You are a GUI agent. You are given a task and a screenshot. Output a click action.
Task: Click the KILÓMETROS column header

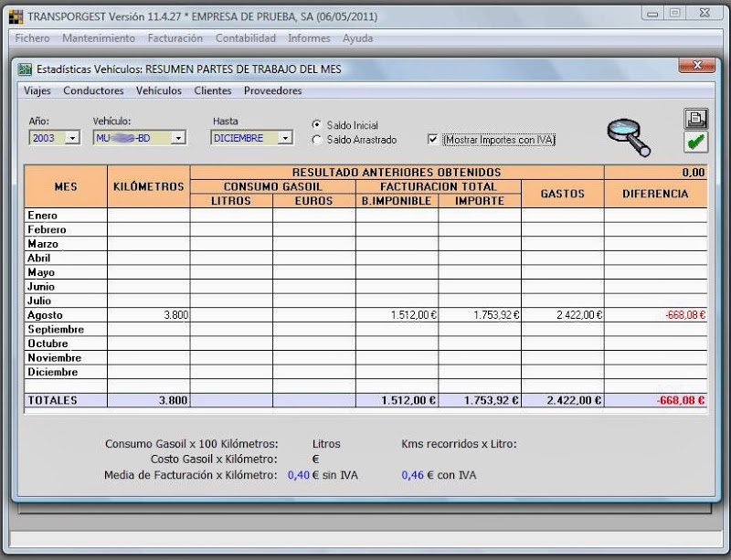coord(149,186)
